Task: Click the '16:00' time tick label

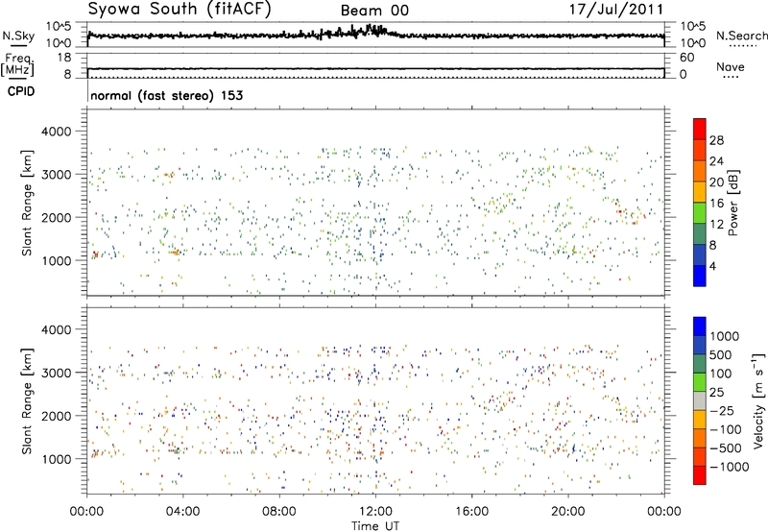Action: tap(471, 512)
